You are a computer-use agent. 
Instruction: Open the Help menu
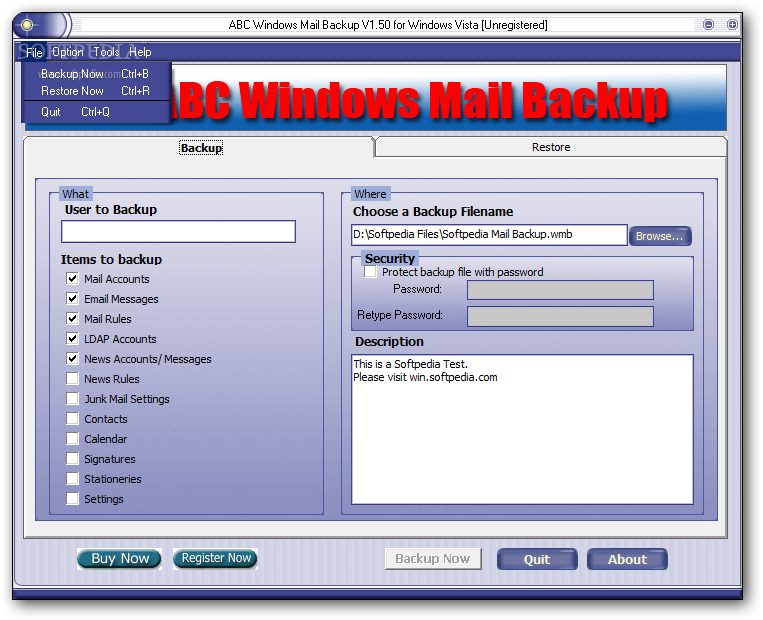click(x=140, y=52)
